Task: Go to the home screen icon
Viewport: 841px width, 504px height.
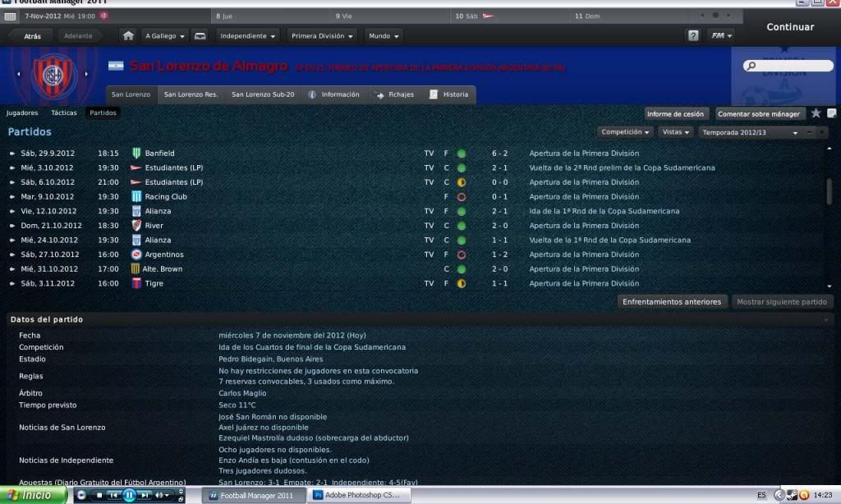Action: pyautogui.click(x=128, y=36)
